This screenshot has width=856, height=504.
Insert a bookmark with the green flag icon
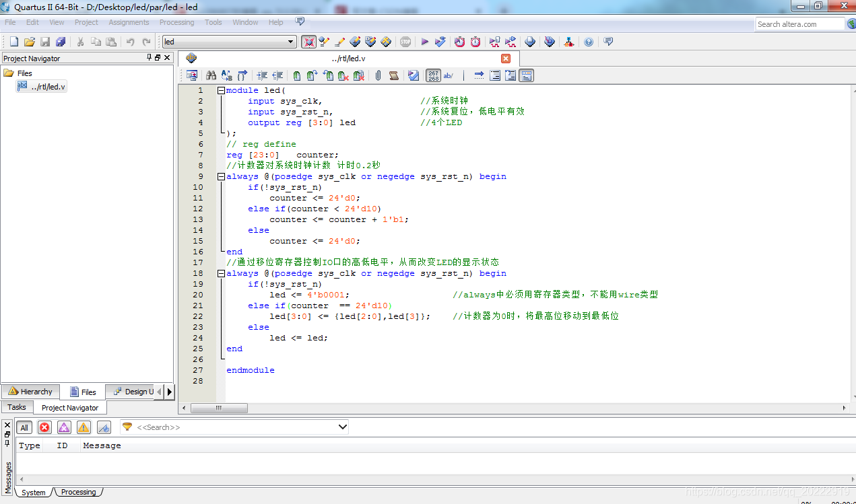coord(298,75)
